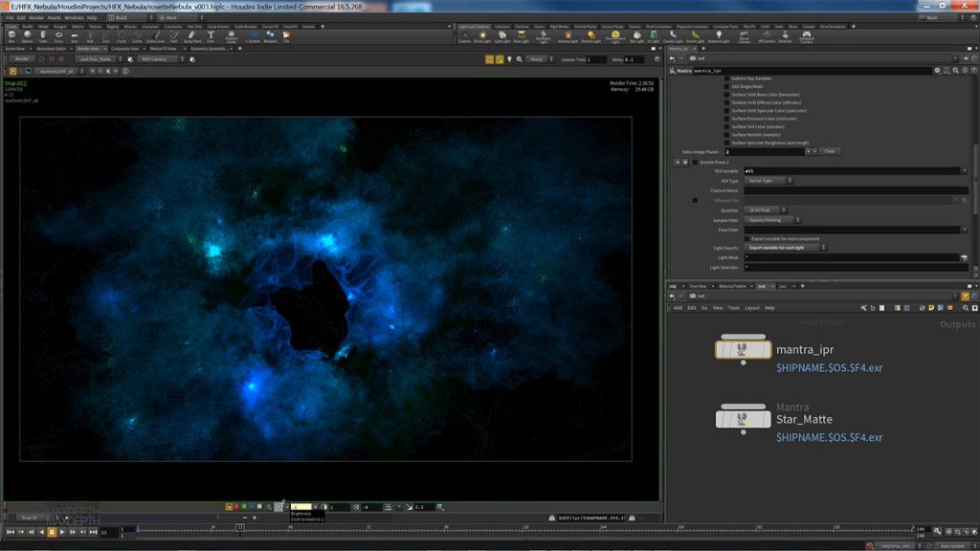Screen dimensions: 980x551
Task: Open the parameter pane gear menu
Action: click(x=937, y=71)
